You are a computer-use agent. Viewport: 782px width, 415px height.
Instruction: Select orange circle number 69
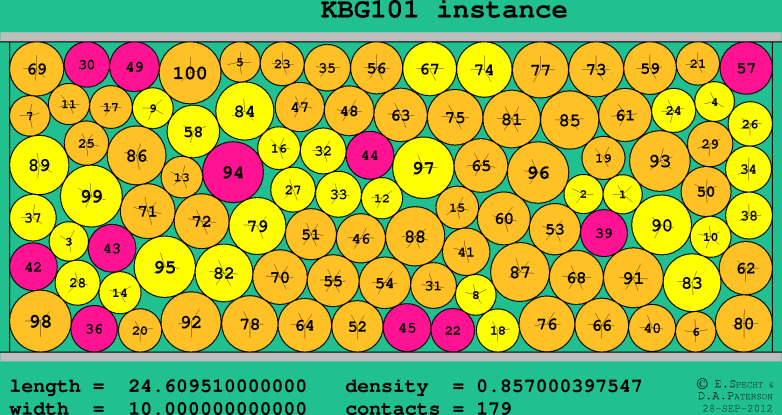click(x=37, y=69)
